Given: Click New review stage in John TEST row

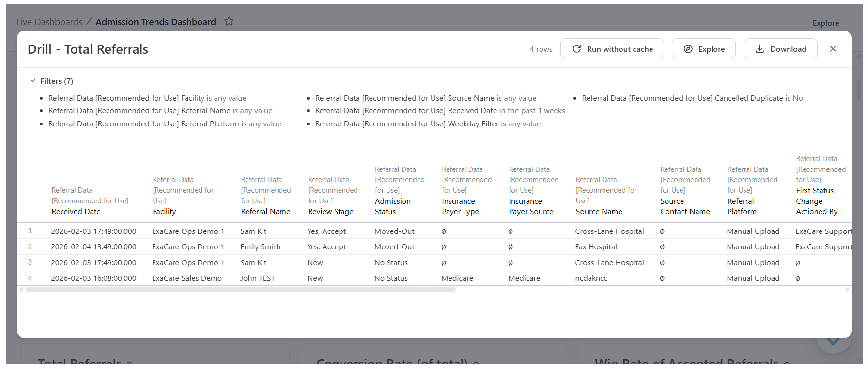Looking at the screenshot, I should pyautogui.click(x=315, y=278).
